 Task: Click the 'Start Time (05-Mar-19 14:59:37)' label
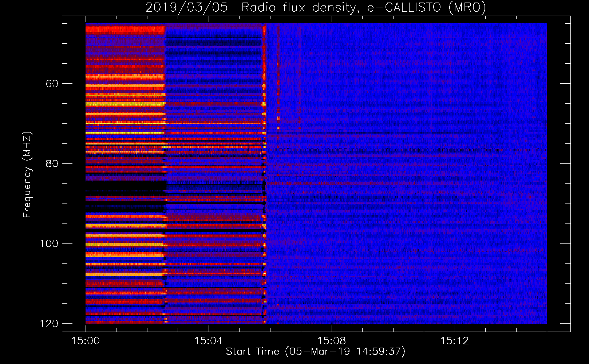pos(316,352)
